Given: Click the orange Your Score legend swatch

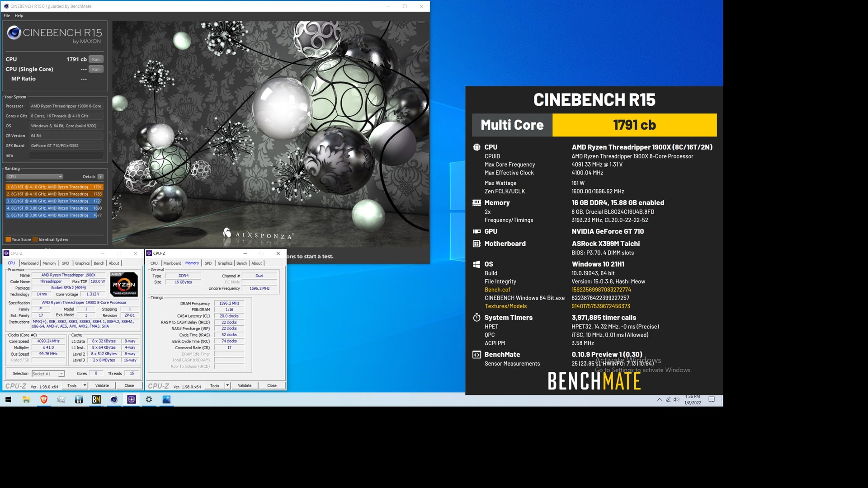Looking at the screenshot, I should [x=8, y=239].
